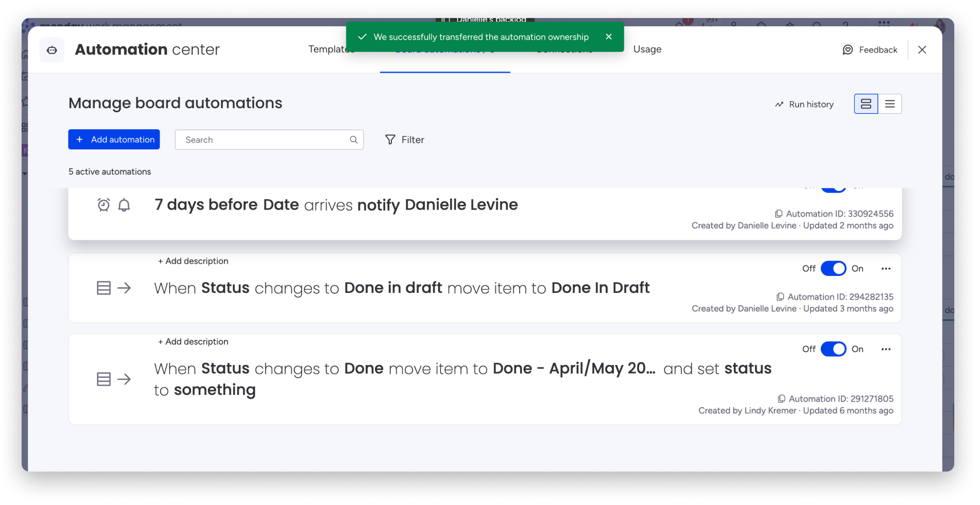Click the 'Manage board automations' heading
Viewport: 980px width, 505px height.
point(175,103)
